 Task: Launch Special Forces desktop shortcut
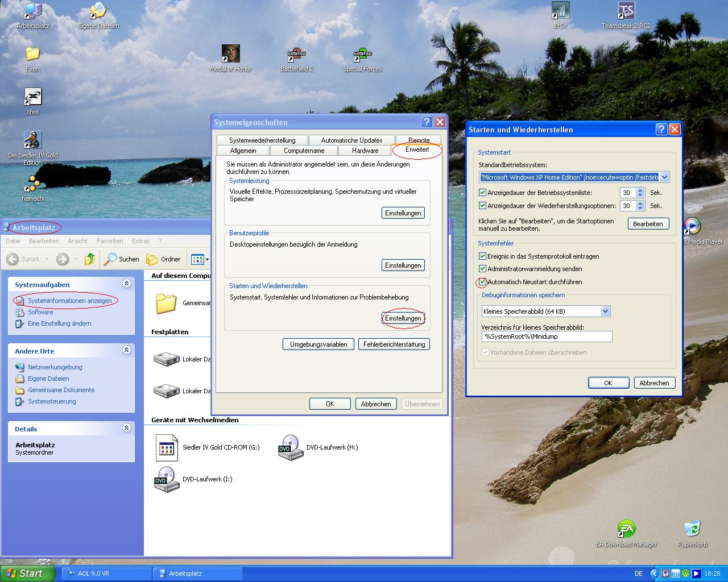pyautogui.click(x=362, y=59)
